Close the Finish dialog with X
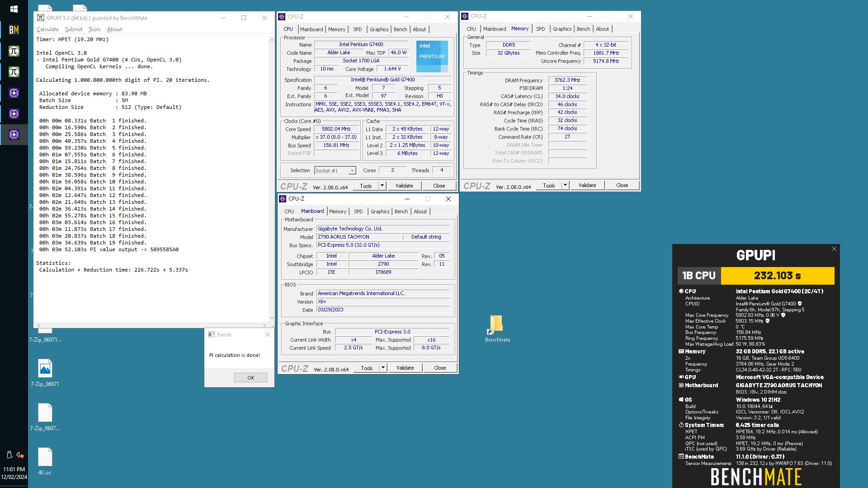868x488 pixels. click(268, 334)
